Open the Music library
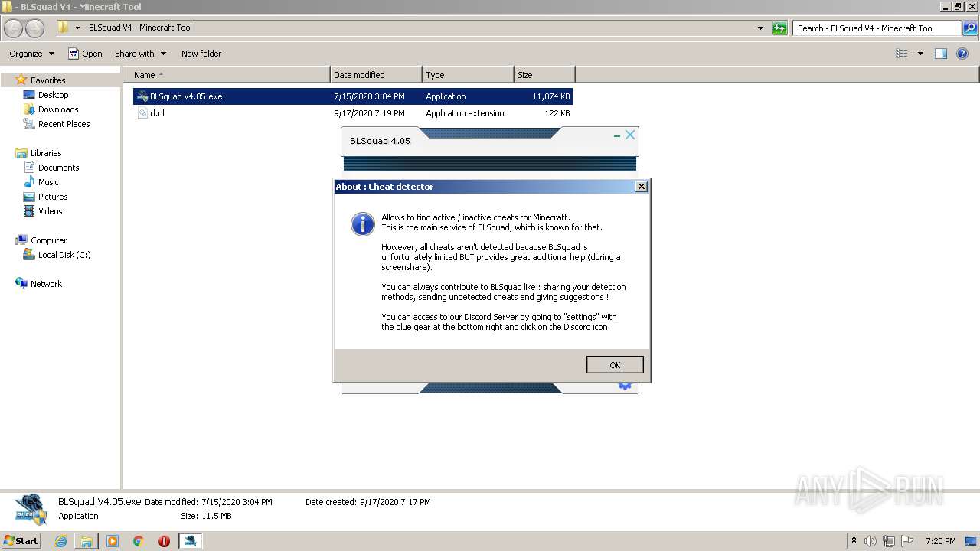Screen dimensions: 980x551 48,182
